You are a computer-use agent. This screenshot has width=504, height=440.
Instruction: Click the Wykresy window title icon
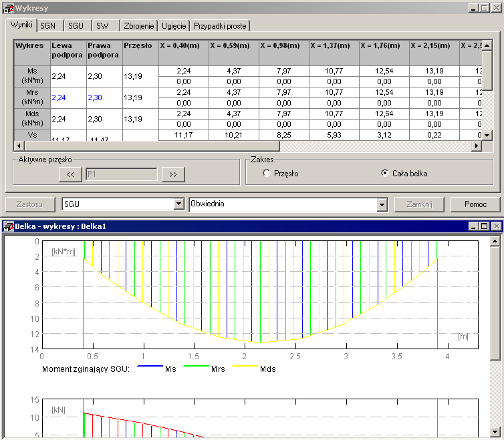coord(9,8)
